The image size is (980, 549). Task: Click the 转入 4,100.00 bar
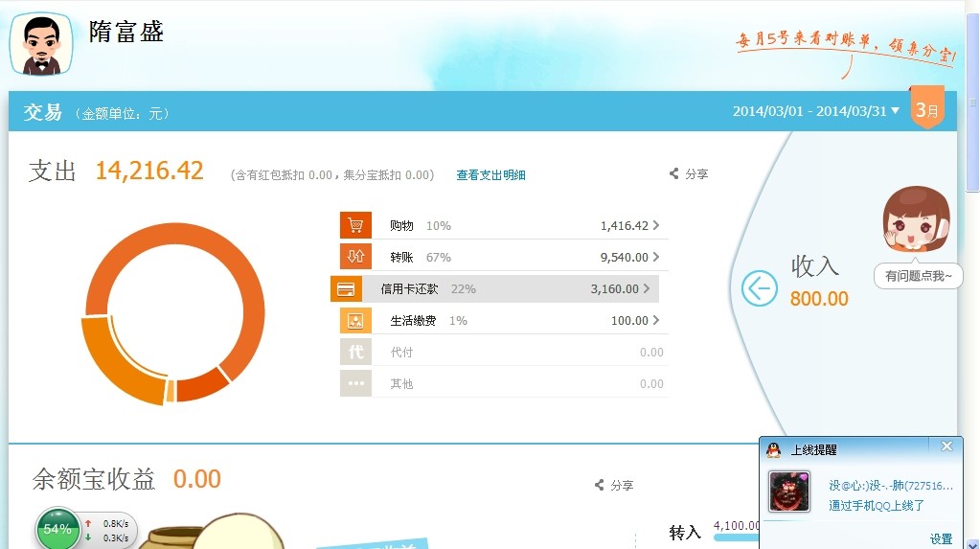pos(737,538)
